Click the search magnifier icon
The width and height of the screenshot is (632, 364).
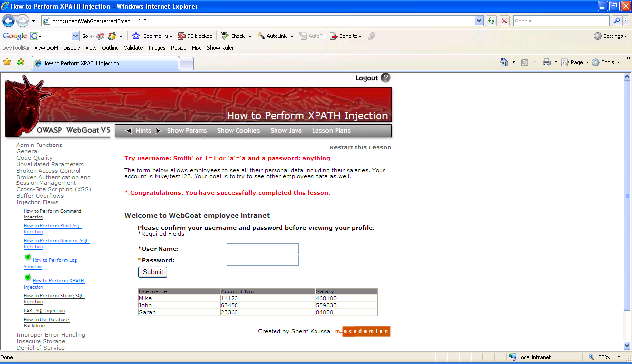coord(616,21)
